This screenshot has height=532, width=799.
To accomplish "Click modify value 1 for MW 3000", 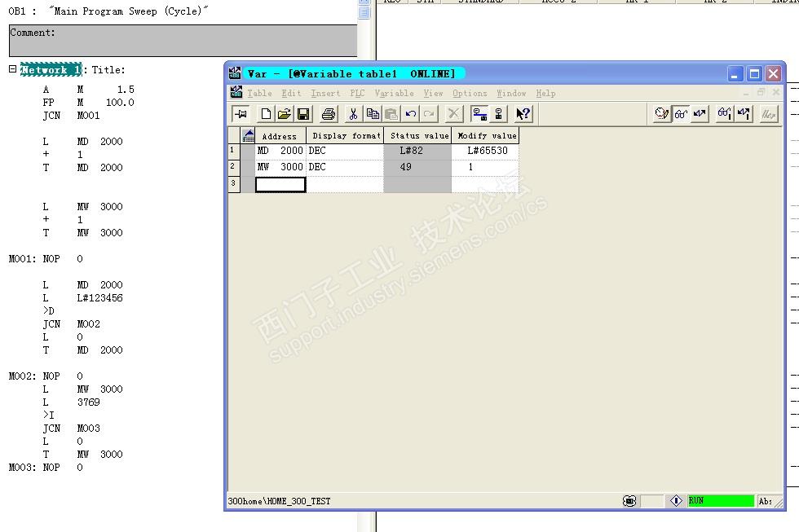I will point(485,168).
